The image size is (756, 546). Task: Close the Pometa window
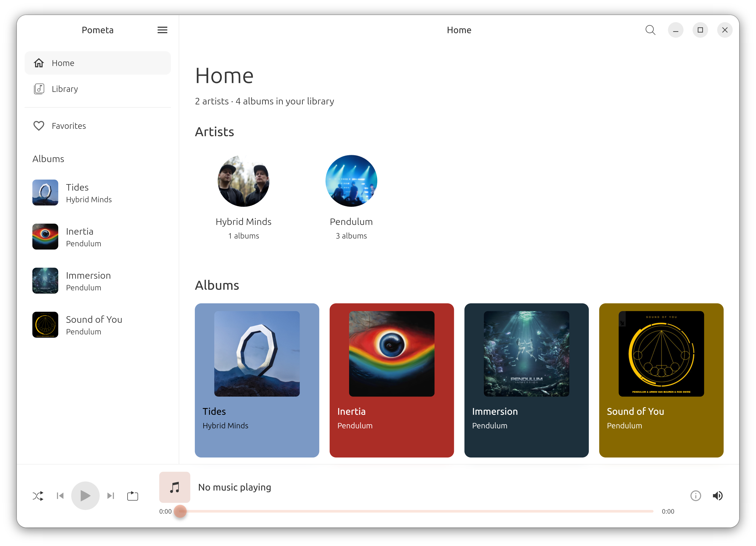click(x=725, y=30)
